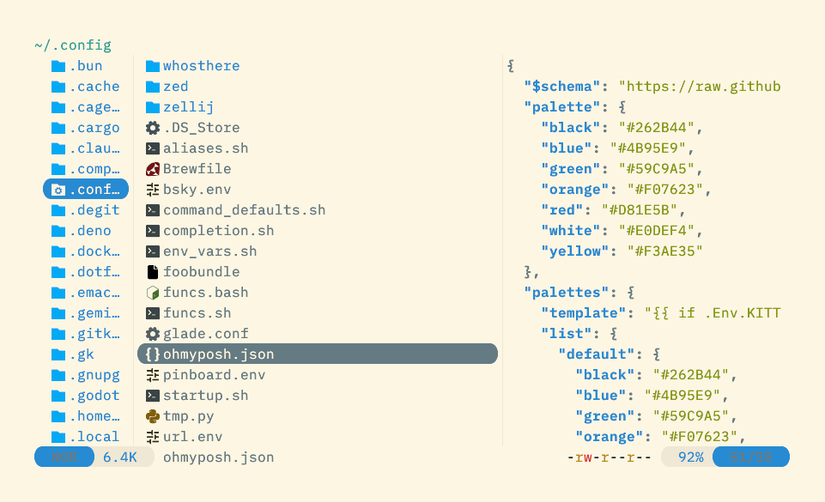Click the terminal icon next to completion.sh
This screenshot has height=502, width=825.
(153, 230)
